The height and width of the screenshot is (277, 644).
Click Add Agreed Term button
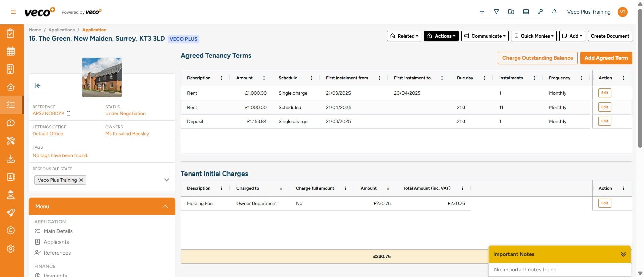click(x=606, y=58)
